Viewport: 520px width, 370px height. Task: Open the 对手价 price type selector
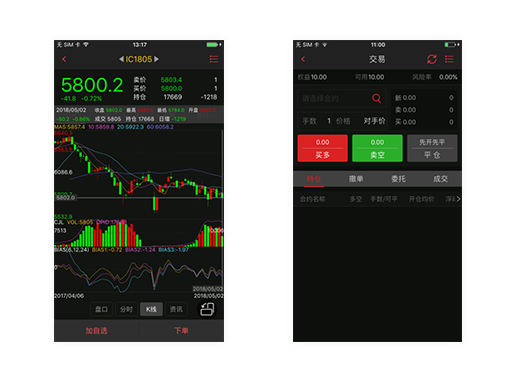coord(374,121)
